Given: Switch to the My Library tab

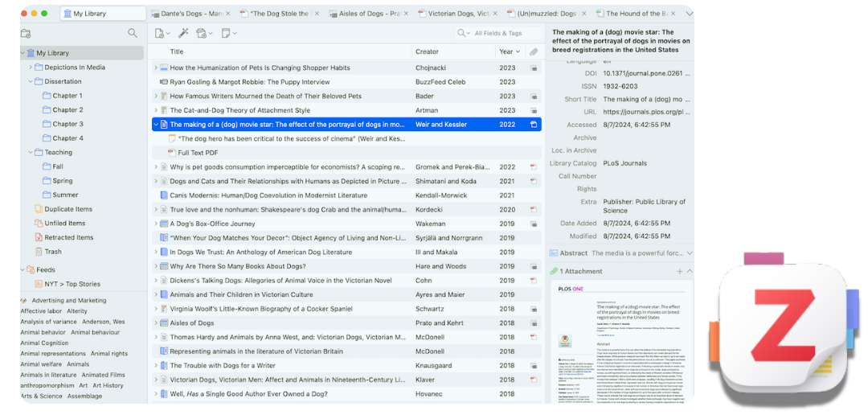Looking at the screenshot, I should pos(103,14).
